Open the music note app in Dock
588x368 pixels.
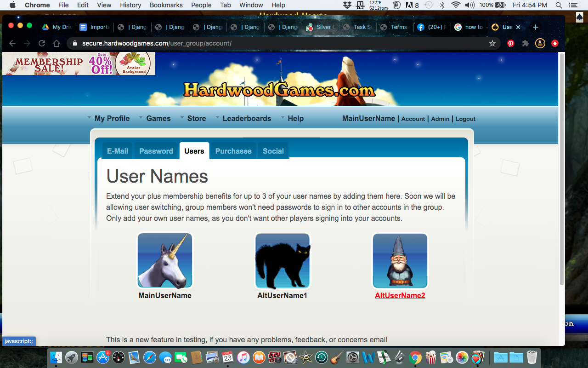click(243, 357)
